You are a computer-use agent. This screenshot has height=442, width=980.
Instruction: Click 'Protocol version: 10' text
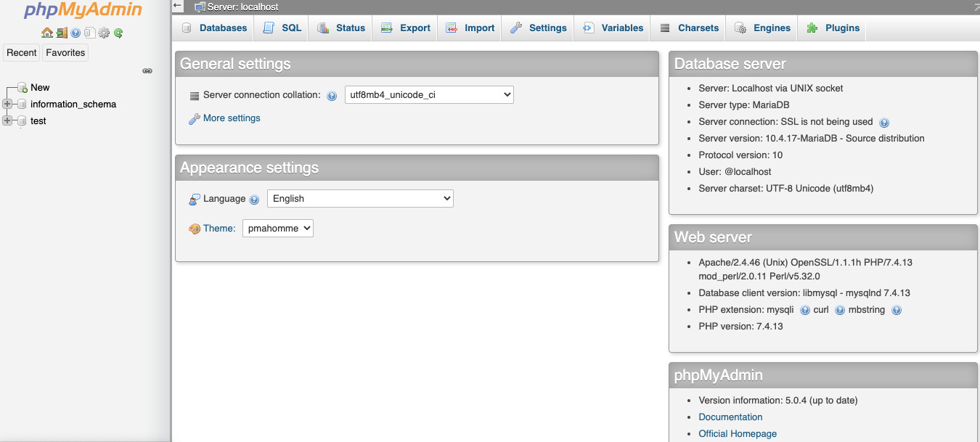click(x=740, y=155)
